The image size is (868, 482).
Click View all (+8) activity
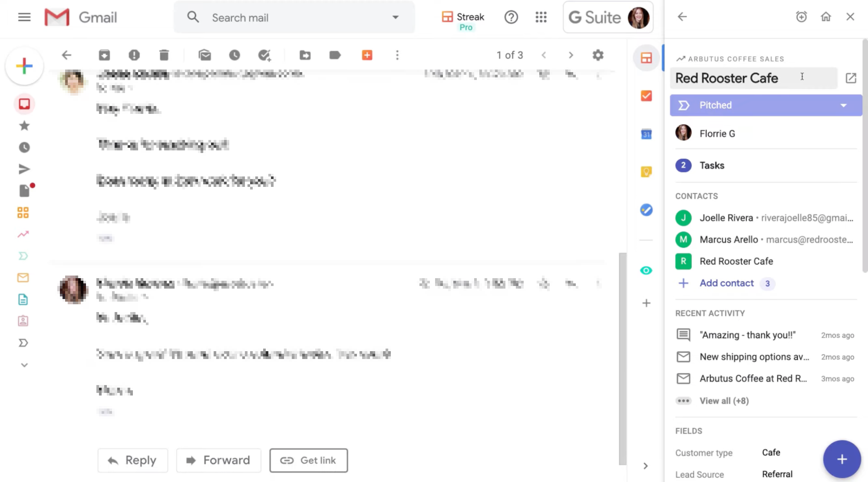724,401
